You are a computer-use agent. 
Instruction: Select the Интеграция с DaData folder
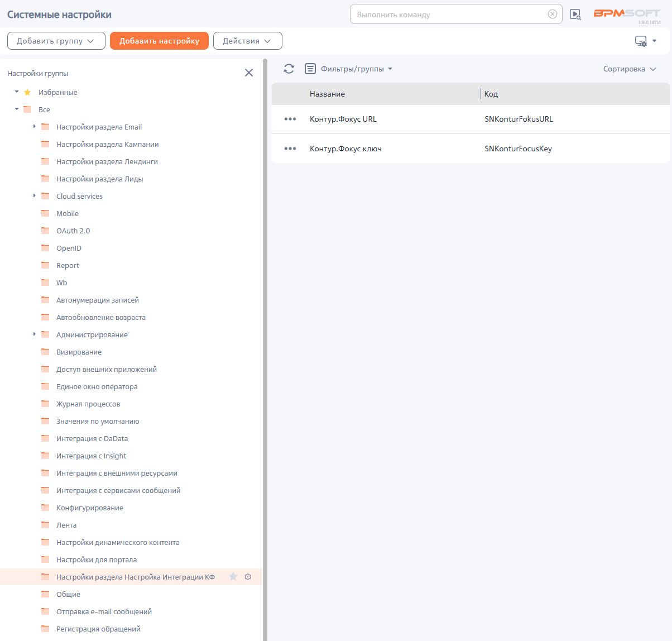pyautogui.click(x=92, y=438)
